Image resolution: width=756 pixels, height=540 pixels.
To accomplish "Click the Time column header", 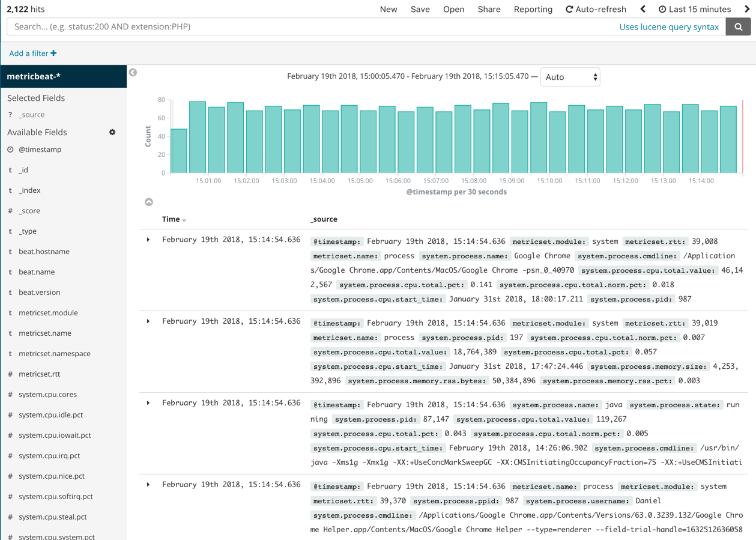I will pos(171,219).
